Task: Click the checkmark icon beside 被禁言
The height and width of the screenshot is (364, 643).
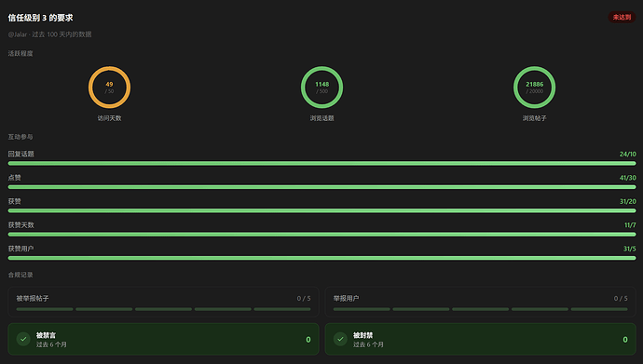Action: [23, 339]
